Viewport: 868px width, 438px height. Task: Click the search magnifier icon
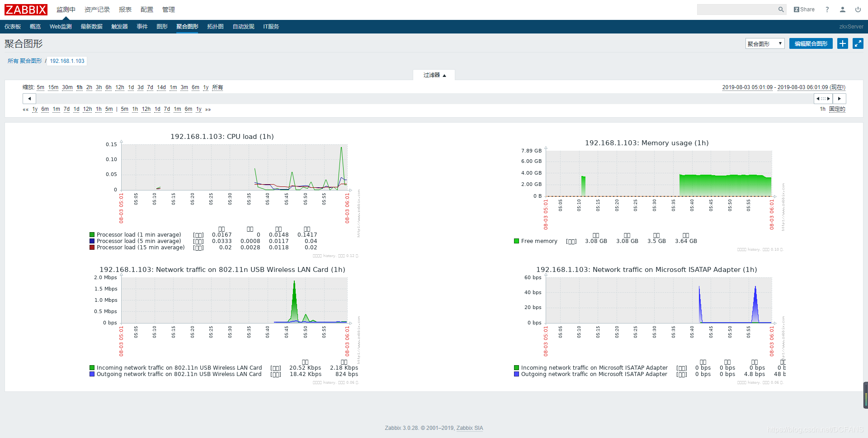781,10
